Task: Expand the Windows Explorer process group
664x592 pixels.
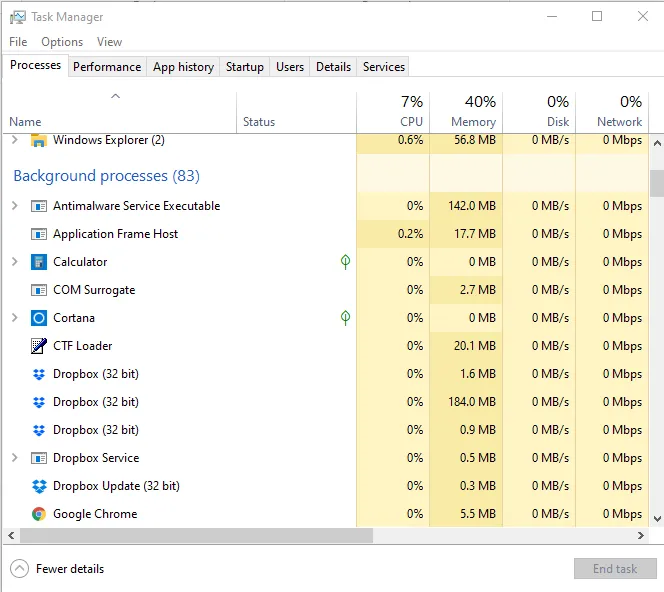Action: coord(14,141)
